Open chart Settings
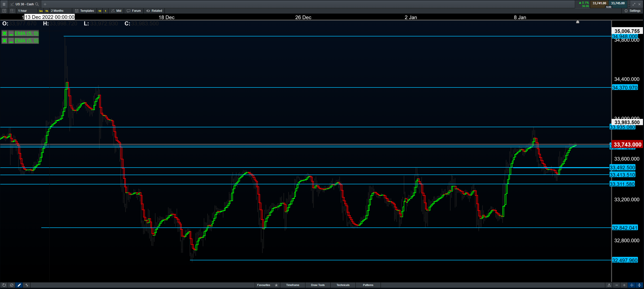The image size is (644, 289). [x=632, y=11]
